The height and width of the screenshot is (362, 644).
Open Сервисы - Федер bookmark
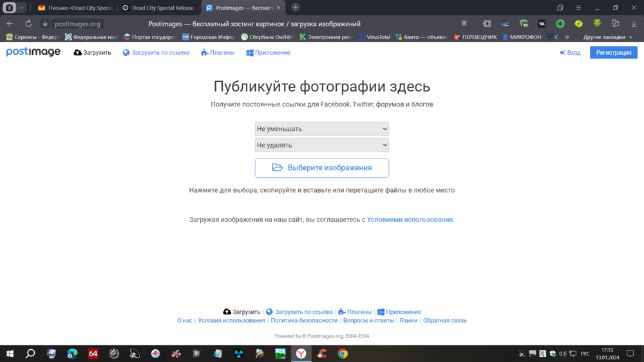pyautogui.click(x=33, y=37)
